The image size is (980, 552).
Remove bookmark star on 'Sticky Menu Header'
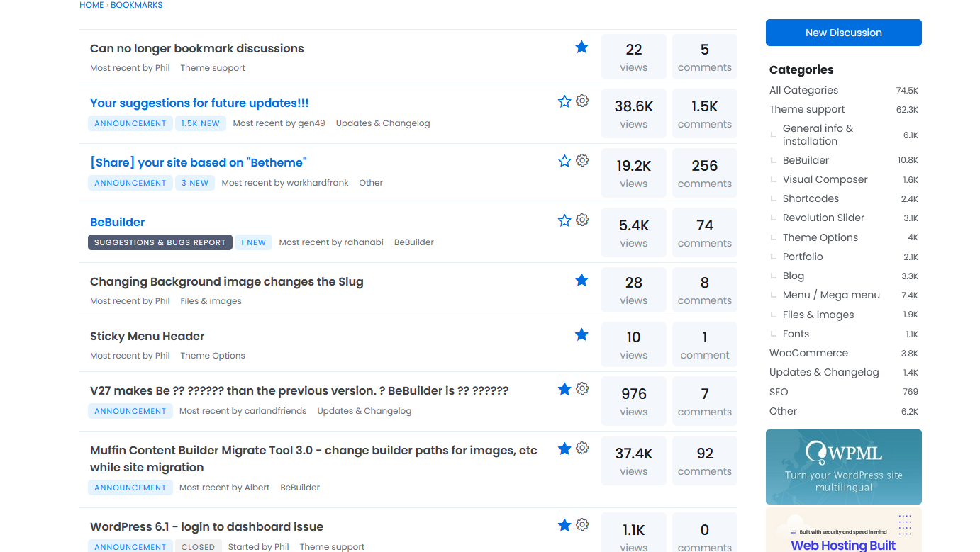point(581,334)
